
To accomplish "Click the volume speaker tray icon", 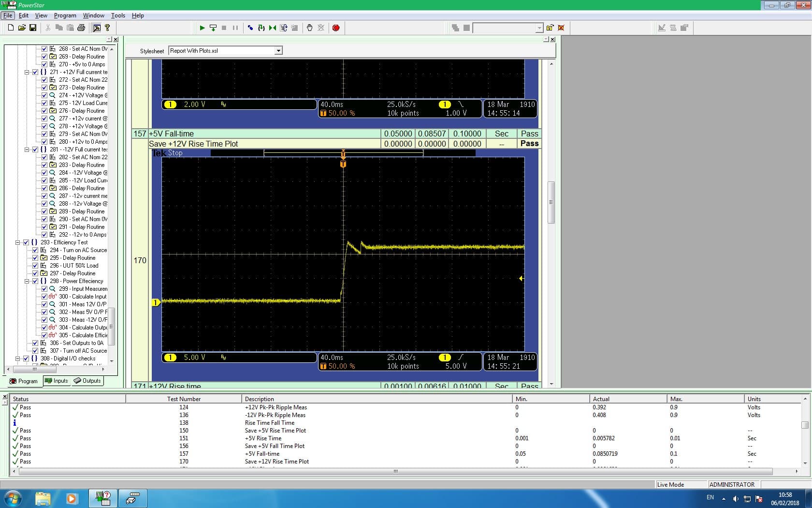I will 735,498.
